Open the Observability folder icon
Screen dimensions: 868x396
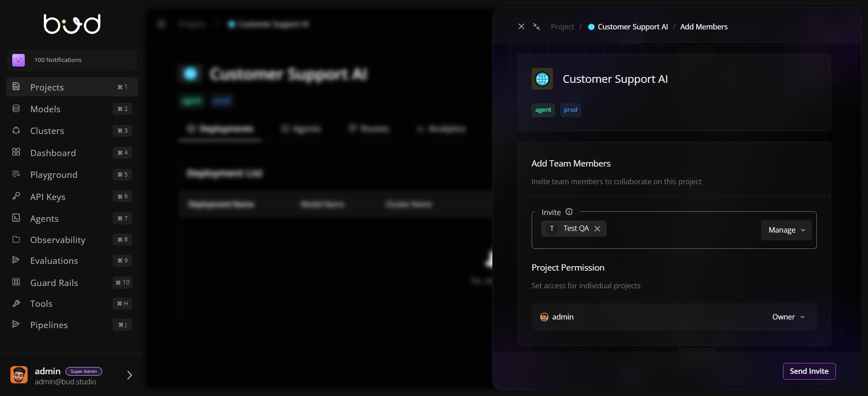[16, 239]
